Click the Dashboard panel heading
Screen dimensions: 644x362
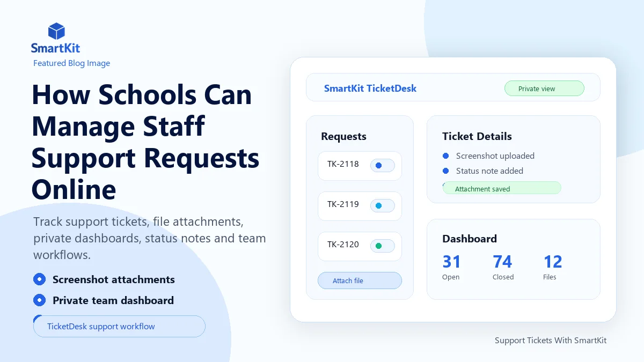click(470, 239)
